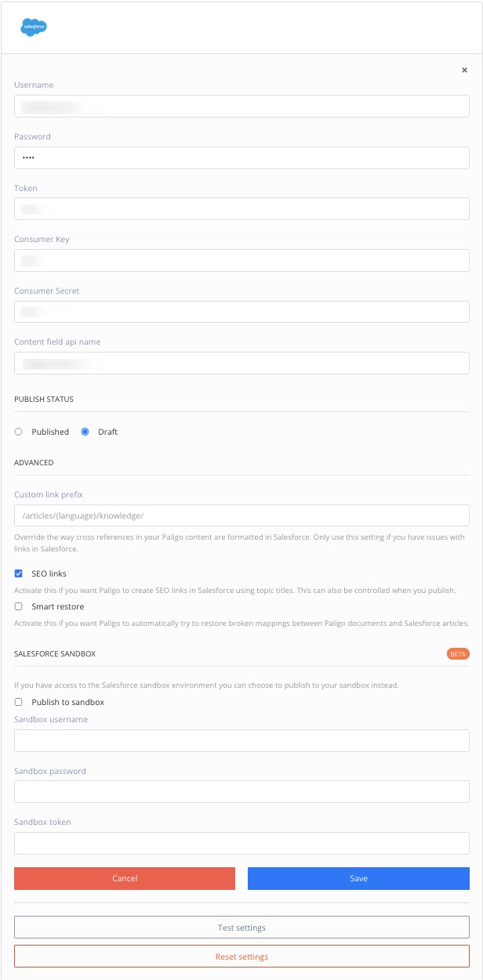Click the Consumer Secret input

[241, 312]
